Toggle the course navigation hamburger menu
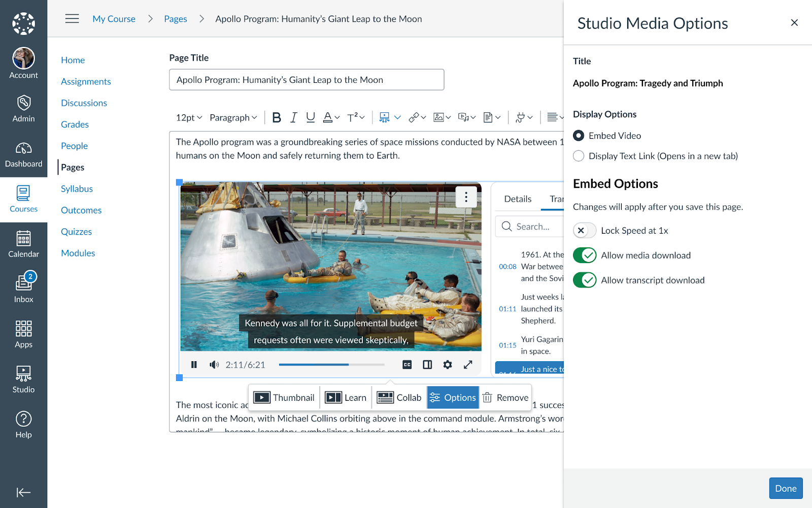 point(72,19)
